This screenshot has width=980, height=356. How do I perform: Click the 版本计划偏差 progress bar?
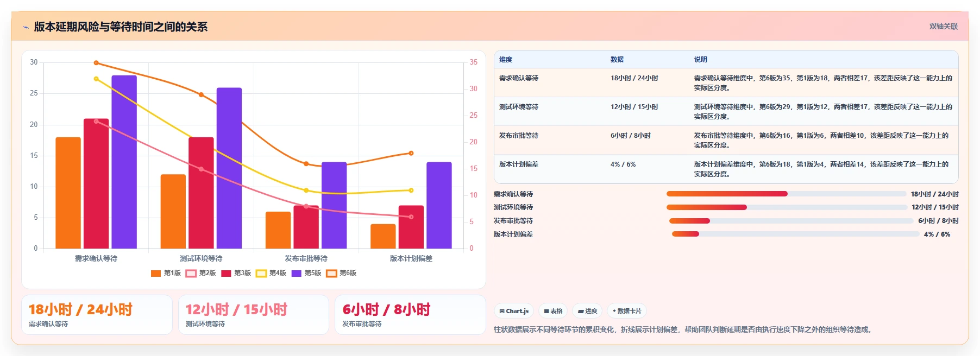click(795, 234)
